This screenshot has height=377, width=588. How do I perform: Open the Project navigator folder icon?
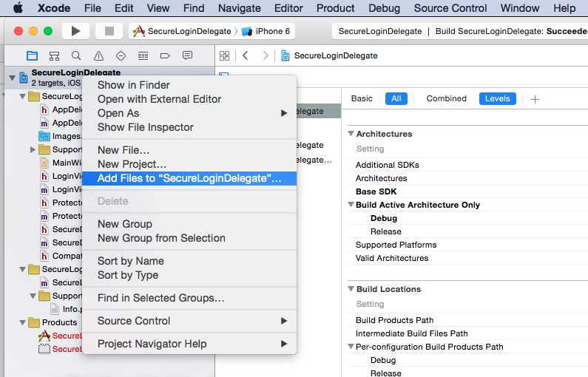33,56
